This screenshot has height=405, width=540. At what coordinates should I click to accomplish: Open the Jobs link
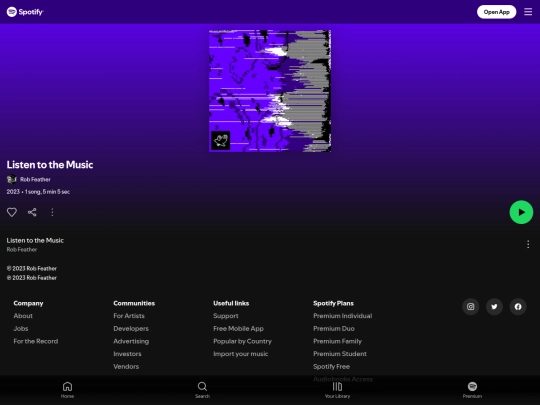pyautogui.click(x=21, y=329)
